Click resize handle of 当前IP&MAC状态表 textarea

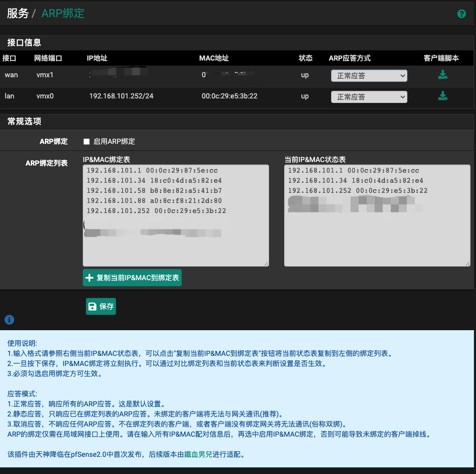tap(467, 264)
